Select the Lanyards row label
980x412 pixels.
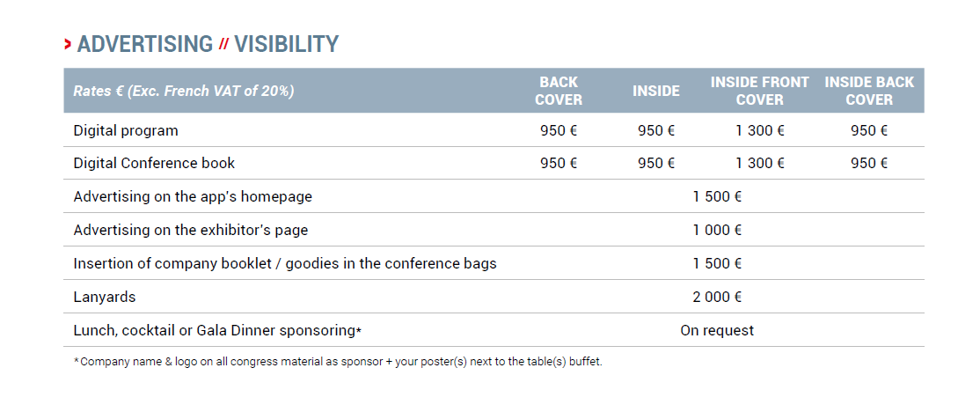pos(105,297)
